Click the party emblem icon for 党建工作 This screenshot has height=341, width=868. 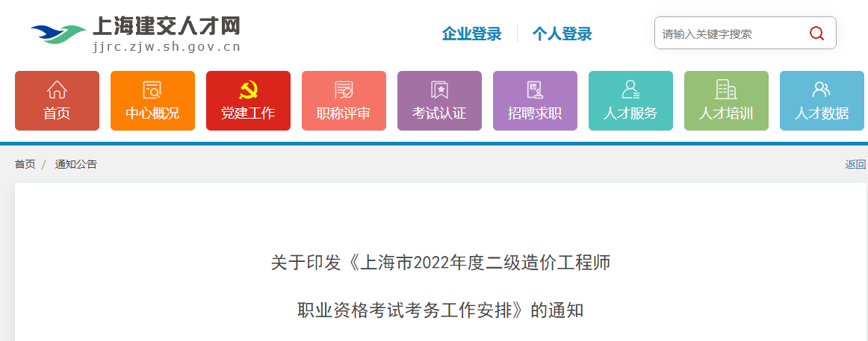click(248, 90)
